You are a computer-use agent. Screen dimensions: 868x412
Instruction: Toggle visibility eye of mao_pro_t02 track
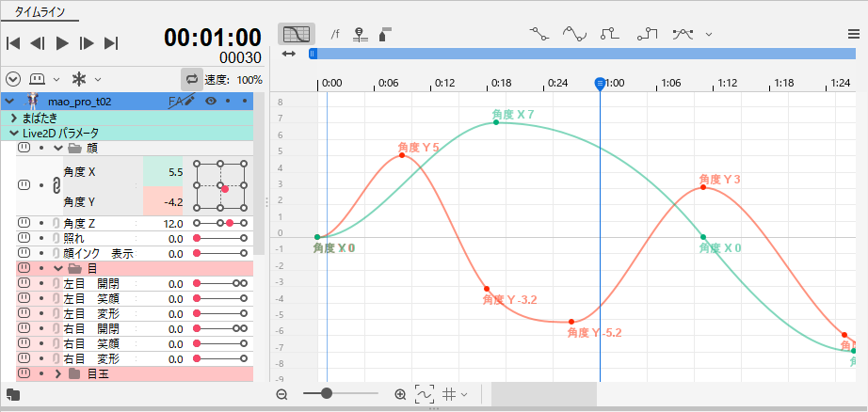211,101
